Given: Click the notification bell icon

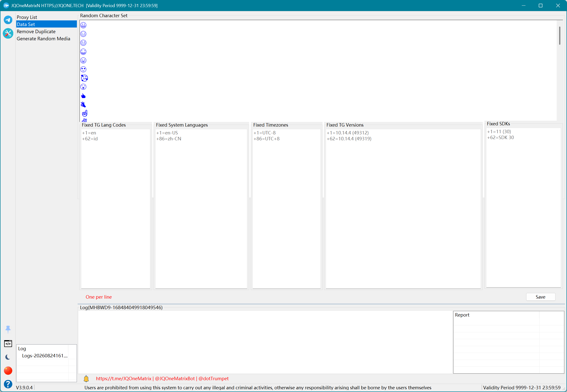Looking at the screenshot, I should pyautogui.click(x=86, y=379).
